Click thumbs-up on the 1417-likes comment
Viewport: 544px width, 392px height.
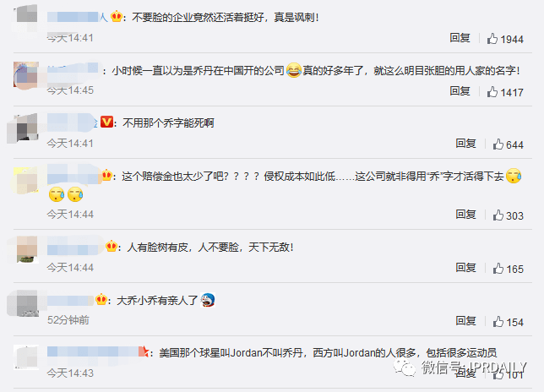coord(492,92)
